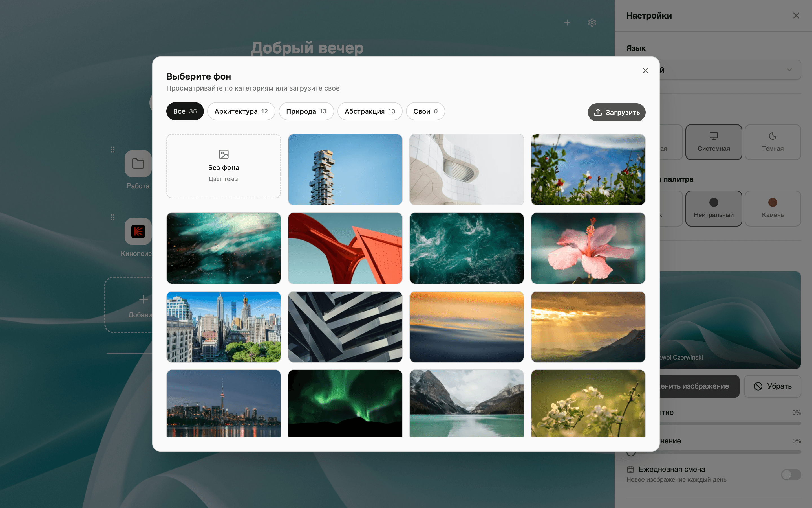This screenshot has width=812, height=508.
Task: Pick the green aurora thumbnail
Action: click(x=345, y=404)
